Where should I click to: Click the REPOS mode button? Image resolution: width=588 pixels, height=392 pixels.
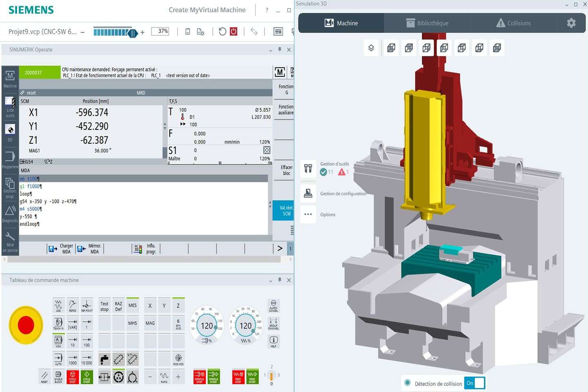click(73, 306)
